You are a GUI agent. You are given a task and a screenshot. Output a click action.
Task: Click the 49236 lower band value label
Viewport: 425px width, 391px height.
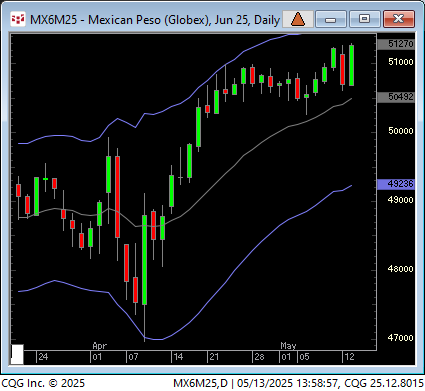coord(396,184)
